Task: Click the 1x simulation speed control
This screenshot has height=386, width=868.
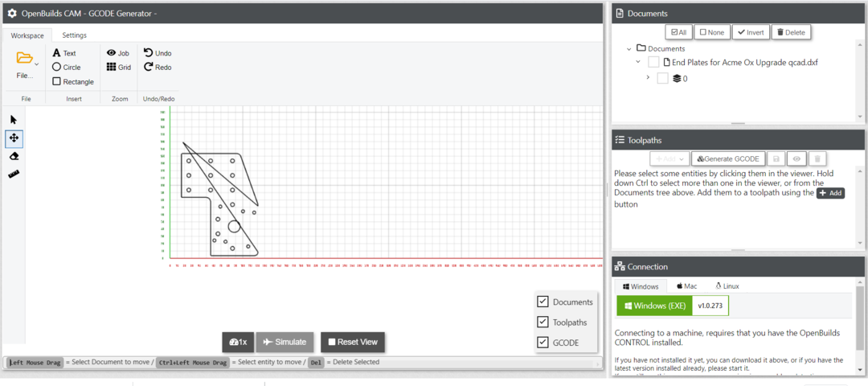Action: pos(237,342)
